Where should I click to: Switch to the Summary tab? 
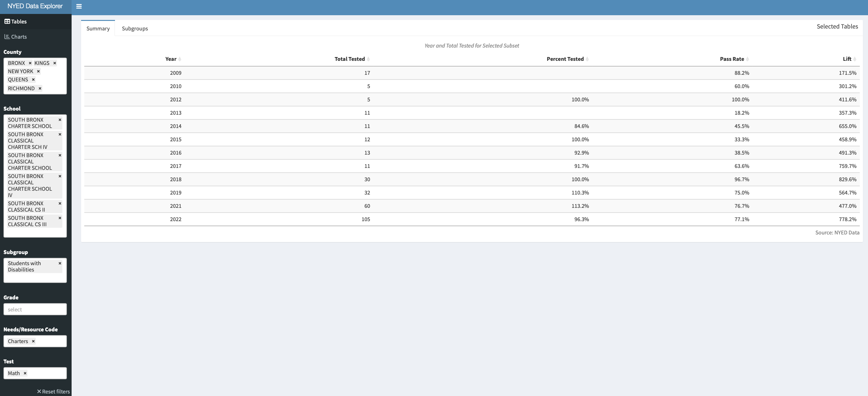point(97,28)
